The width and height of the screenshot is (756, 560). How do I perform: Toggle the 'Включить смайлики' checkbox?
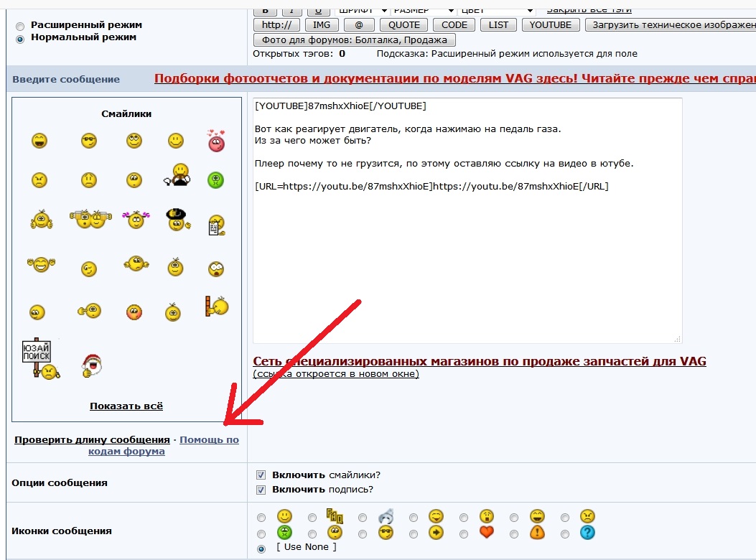coord(261,475)
